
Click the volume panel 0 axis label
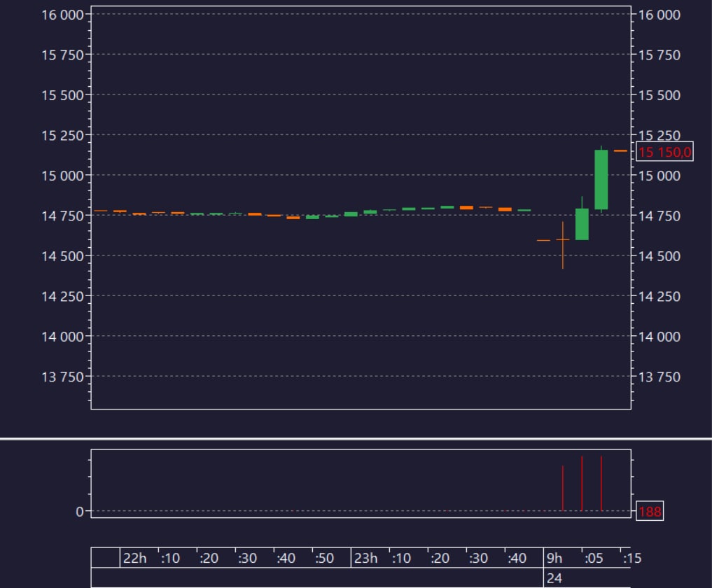tap(80, 512)
